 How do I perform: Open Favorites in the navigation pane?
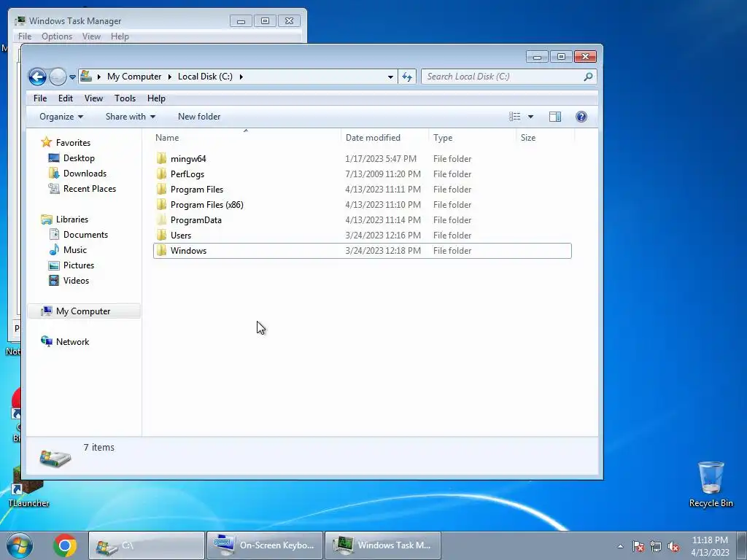pos(73,142)
